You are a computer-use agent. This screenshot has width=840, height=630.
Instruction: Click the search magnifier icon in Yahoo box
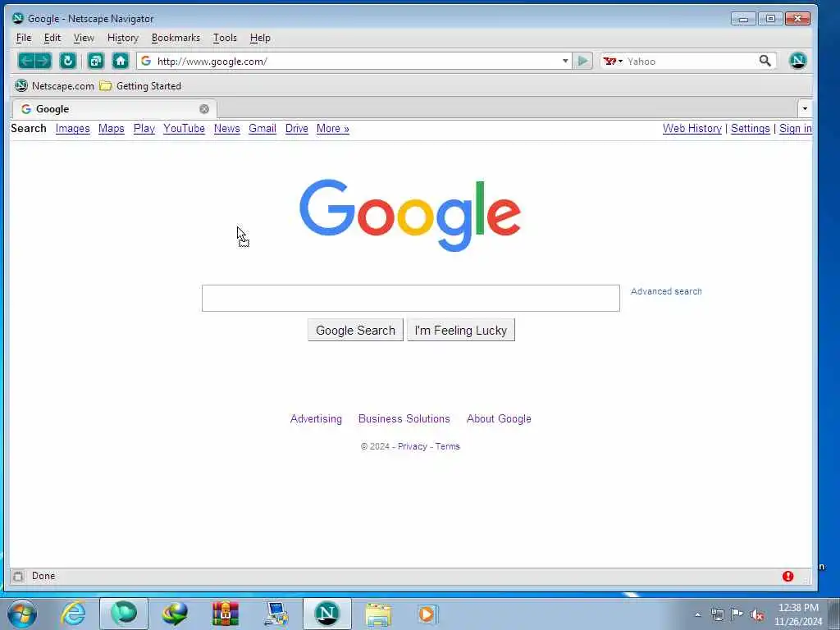pyautogui.click(x=765, y=61)
